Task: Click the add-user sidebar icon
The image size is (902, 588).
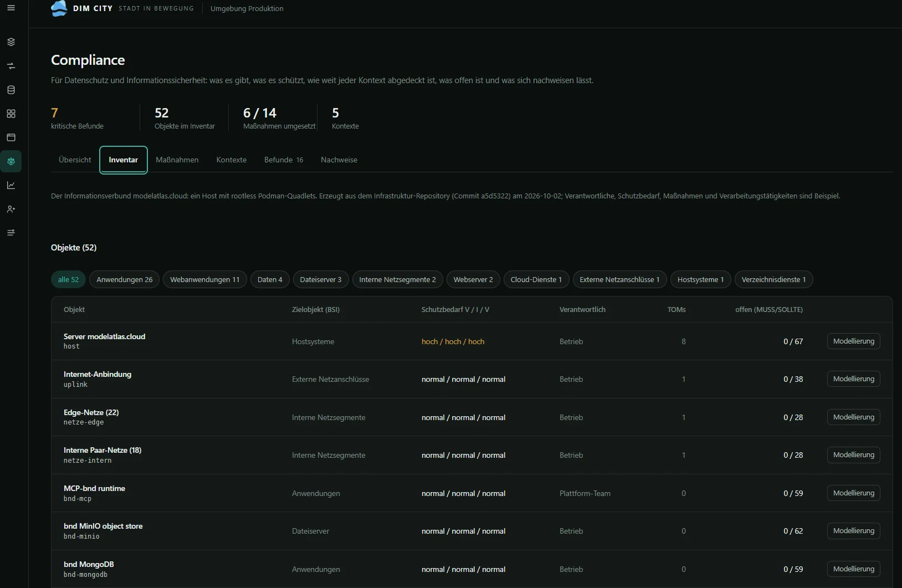Action: tap(11, 209)
